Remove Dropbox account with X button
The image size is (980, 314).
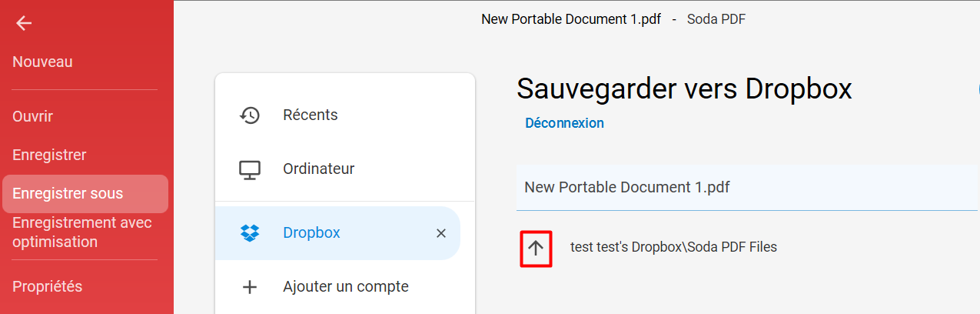(x=441, y=233)
